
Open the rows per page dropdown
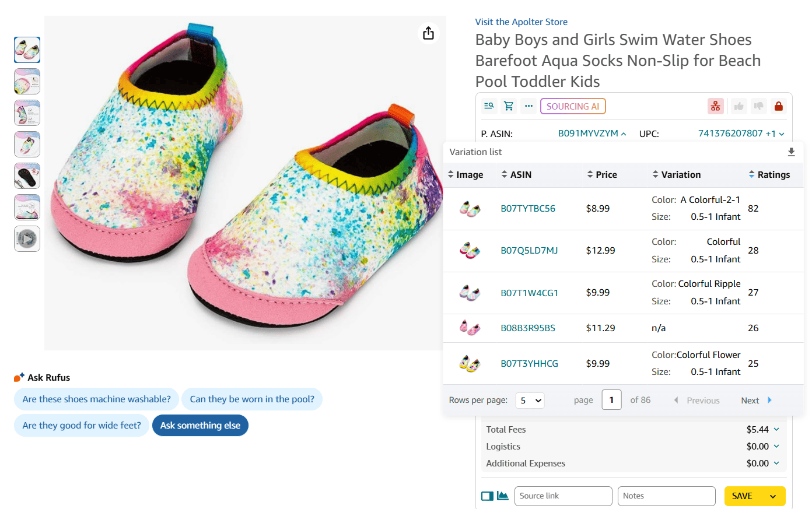click(530, 401)
